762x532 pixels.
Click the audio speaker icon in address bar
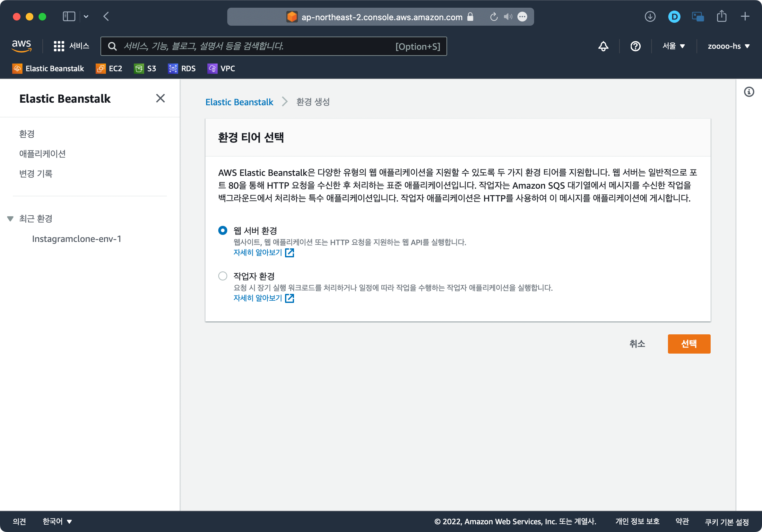pyautogui.click(x=508, y=17)
